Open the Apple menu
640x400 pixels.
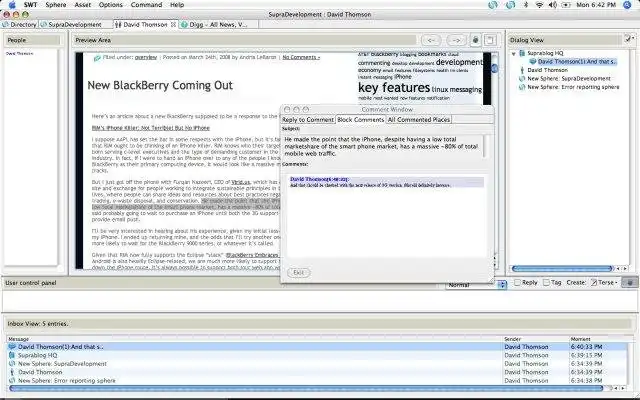(x=12, y=5)
